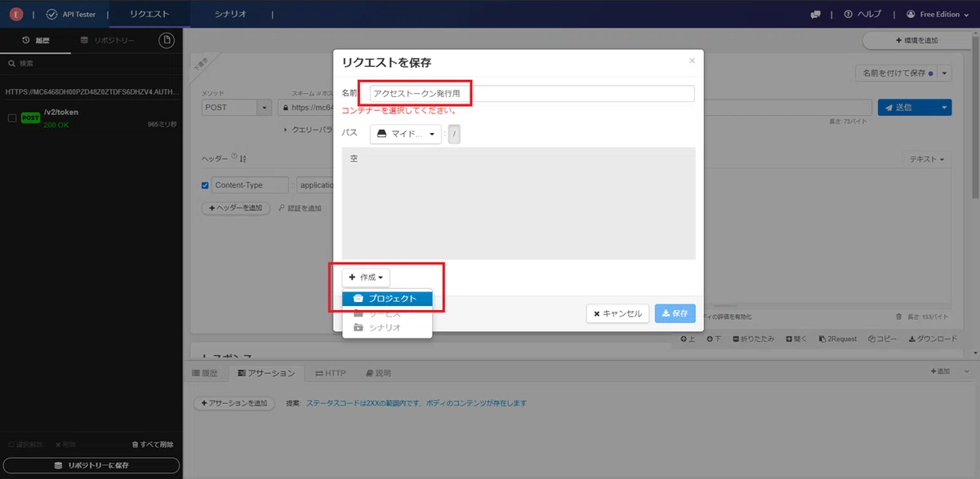The image size is (980, 479).
Task: Click 下 move-down toolbar item
Action: [715, 339]
